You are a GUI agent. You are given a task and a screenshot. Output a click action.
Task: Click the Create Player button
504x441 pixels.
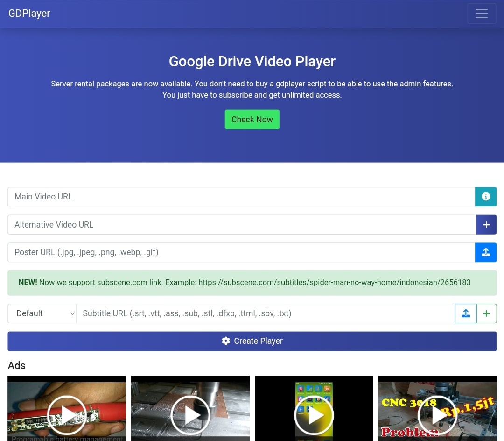[252, 341]
